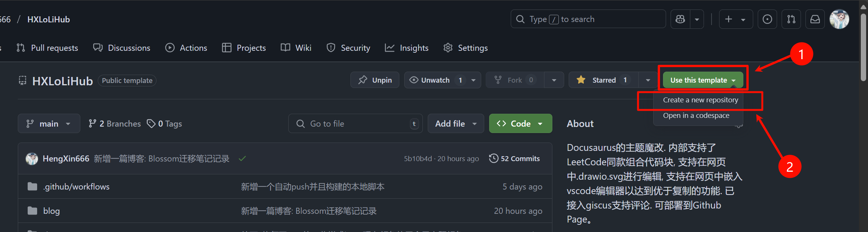The height and width of the screenshot is (232, 868).
Task: Open the user avatar menu
Action: (839, 19)
